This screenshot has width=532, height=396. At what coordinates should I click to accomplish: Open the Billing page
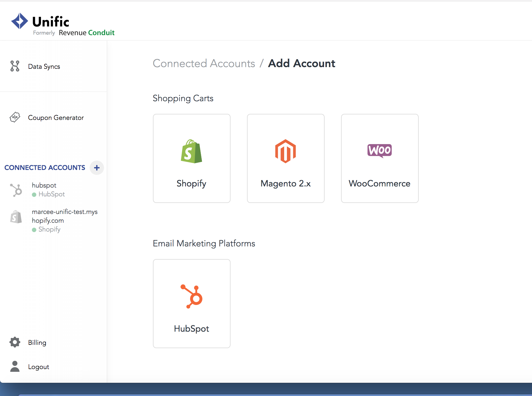click(x=37, y=342)
